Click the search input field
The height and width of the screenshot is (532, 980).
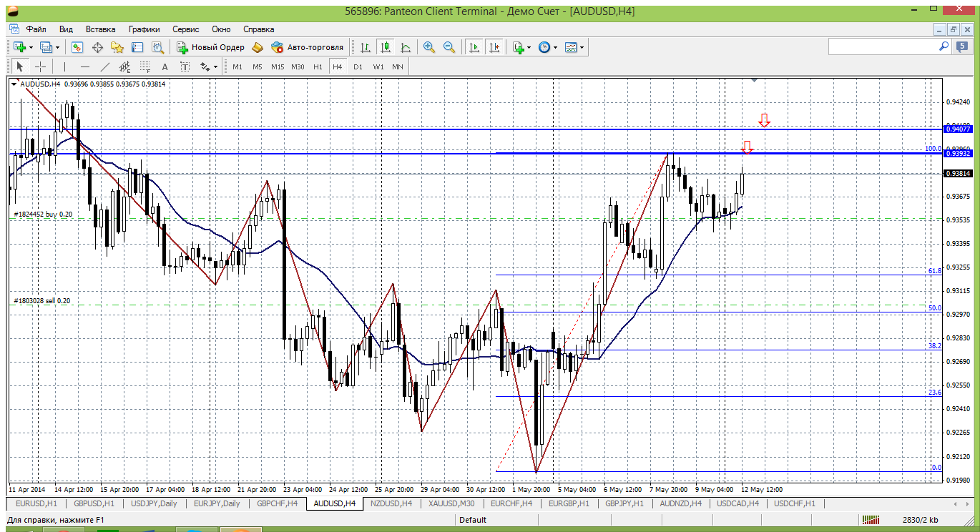click(x=883, y=46)
